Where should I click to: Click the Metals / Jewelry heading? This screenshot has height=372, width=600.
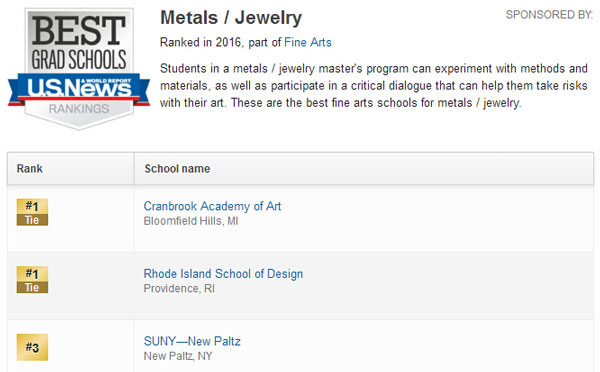pos(231,18)
